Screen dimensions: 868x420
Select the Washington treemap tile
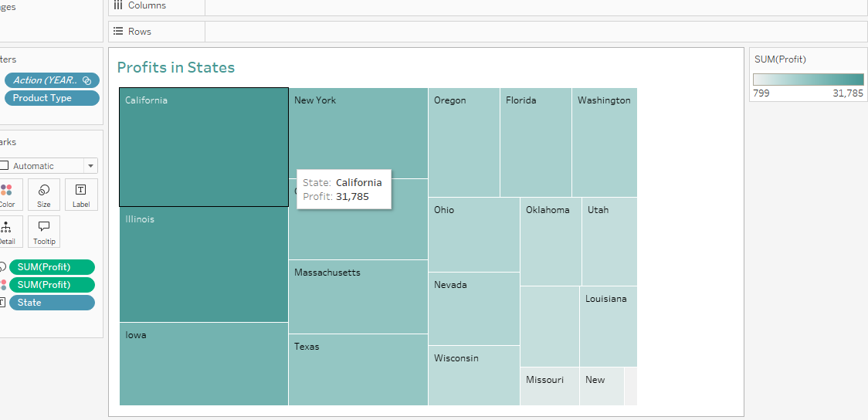click(605, 142)
